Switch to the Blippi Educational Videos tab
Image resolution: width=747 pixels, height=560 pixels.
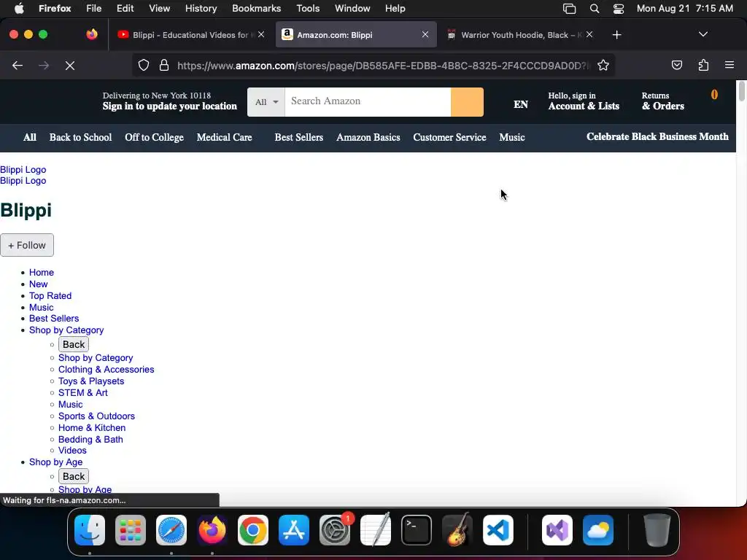tap(192, 34)
